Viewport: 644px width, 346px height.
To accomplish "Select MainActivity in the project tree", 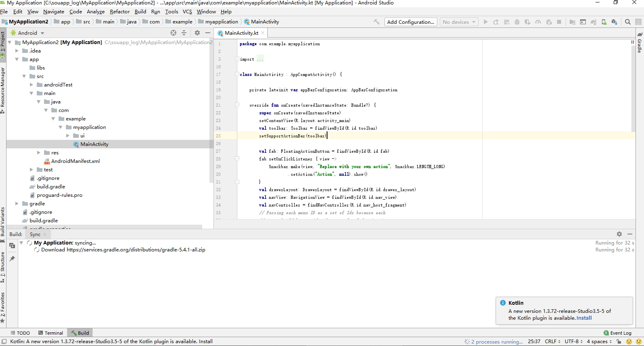I will [94, 144].
